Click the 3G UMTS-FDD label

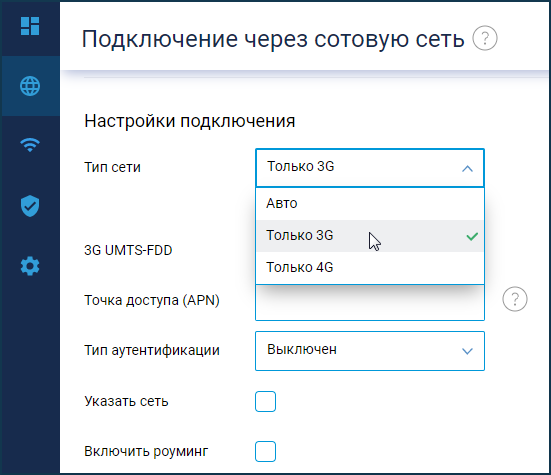(128, 250)
